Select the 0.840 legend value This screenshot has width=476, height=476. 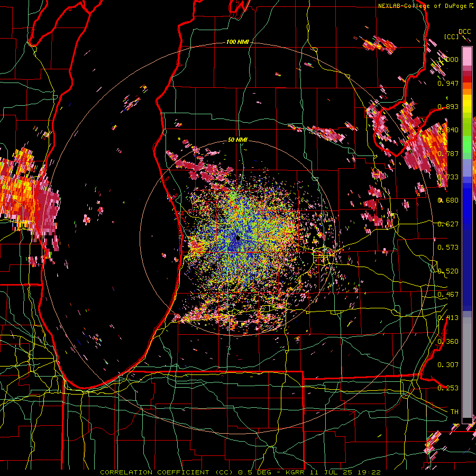click(448, 130)
